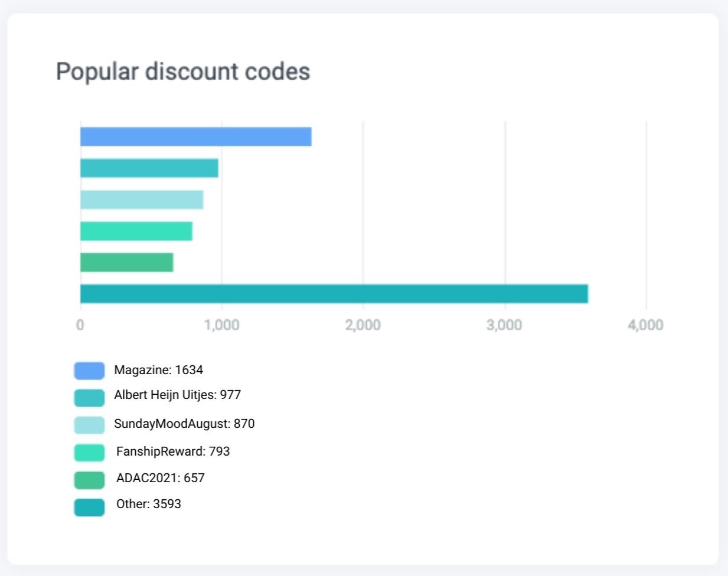Viewport: 728px width, 576px height.
Task: Click the SundayMoodAugust legend swatch
Action: 89,425
